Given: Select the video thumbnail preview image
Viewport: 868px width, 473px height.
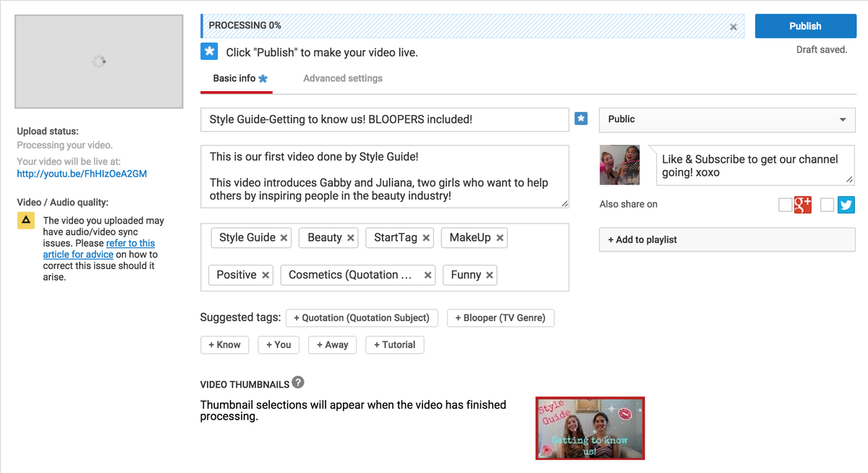Looking at the screenshot, I should pyautogui.click(x=590, y=428).
